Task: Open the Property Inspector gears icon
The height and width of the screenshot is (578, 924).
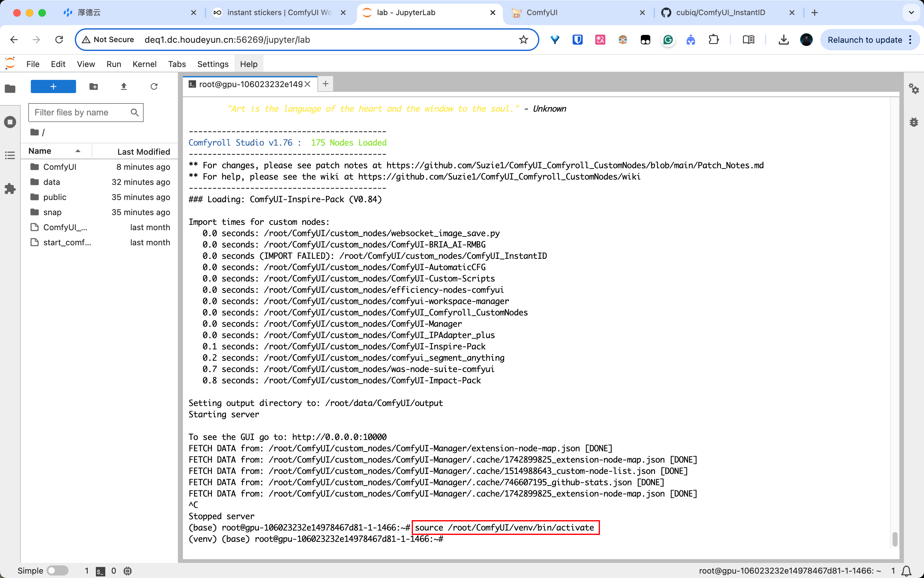Action: pos(914,89)
